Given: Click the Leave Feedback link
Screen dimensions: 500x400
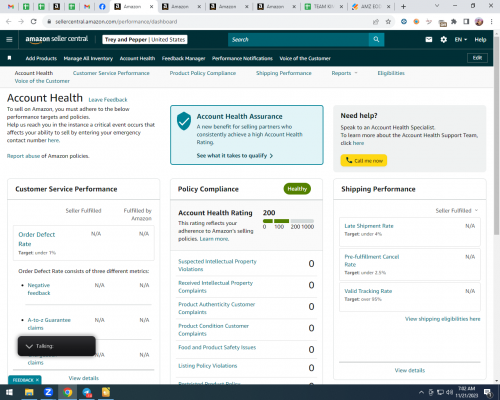Looking at the screenshot, I should click(x=108, y=100).
